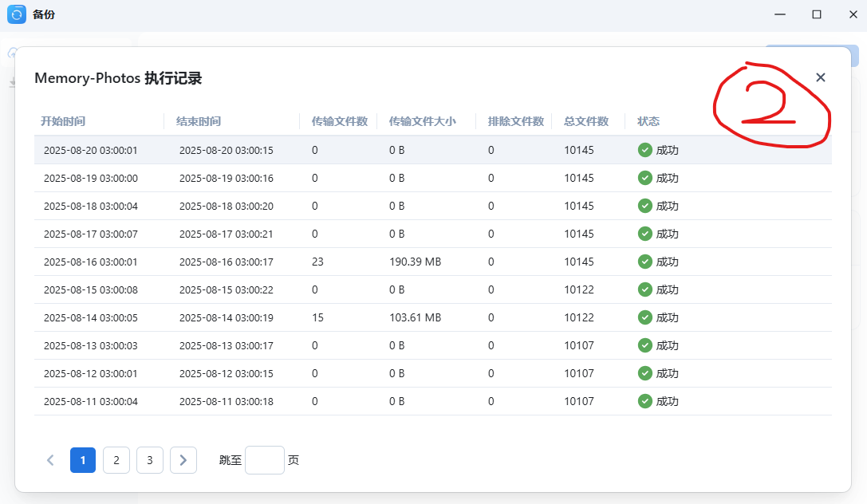The image size is (867, 504).
Task: Click the 传输文件数 column header
Action: click(340, 121)
